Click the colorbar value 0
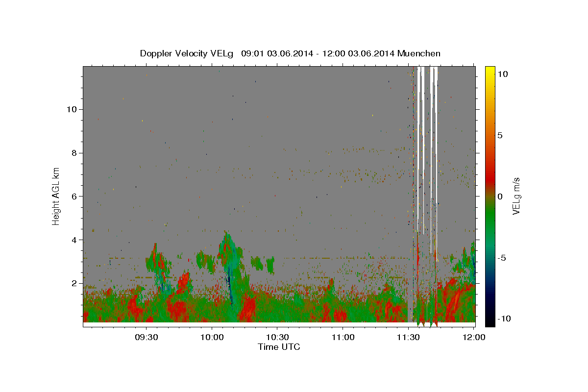The height and width of the screenshot is (392, 588). tap(500, 196)
